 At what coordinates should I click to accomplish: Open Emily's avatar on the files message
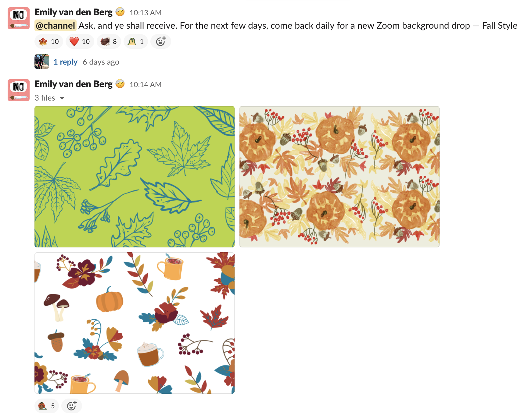pos(19,90)
